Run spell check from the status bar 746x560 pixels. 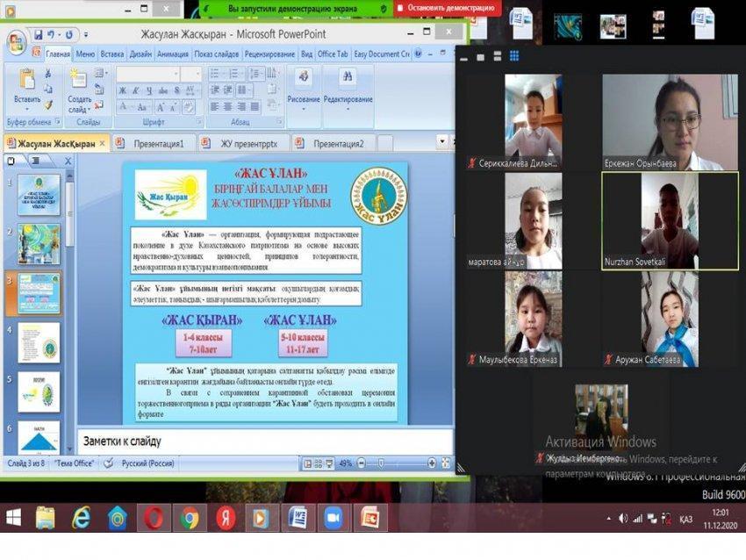click(109, 463)
